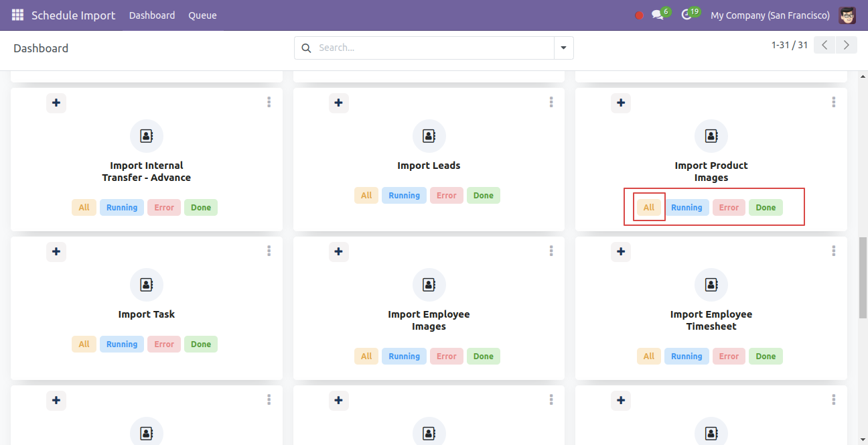Viewport: 868px width, 445px height.
Task: Click plus icon on Import Employee Timesheet card
Action: click(x=621, y=251)
